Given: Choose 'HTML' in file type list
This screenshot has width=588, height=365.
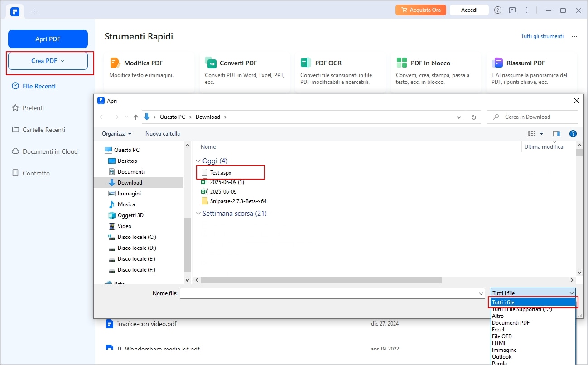Looking at the screenshot, I should (533, 343).
